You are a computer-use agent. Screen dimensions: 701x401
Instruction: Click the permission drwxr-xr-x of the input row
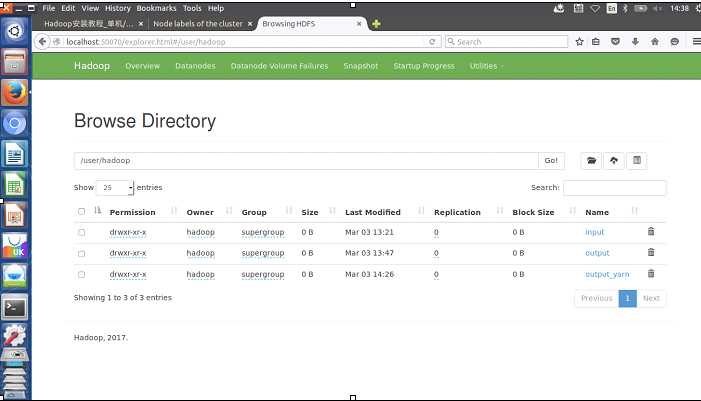pyautogui.click(x=128, y=232)
